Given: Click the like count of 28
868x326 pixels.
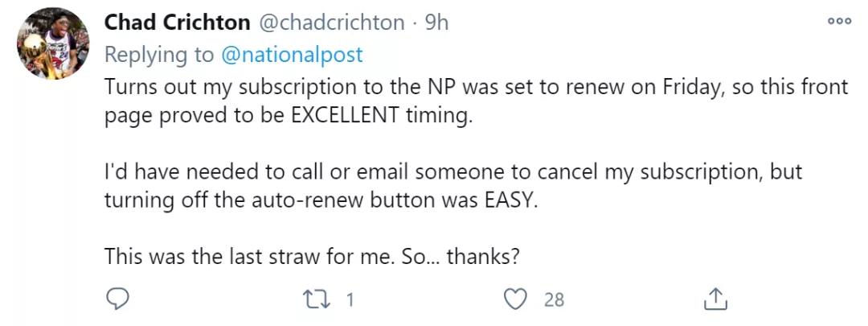Looking at the screenshot, I should tap(554, 300).
